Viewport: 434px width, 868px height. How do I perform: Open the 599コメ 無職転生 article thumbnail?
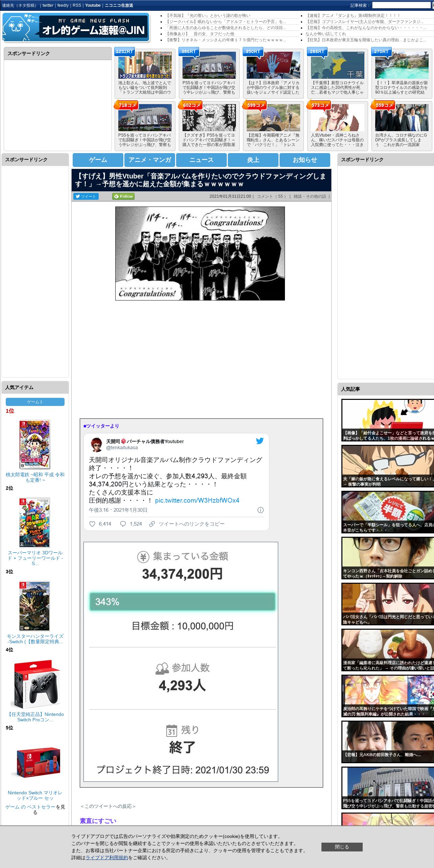pyautogui.click(x=273, y=117)
